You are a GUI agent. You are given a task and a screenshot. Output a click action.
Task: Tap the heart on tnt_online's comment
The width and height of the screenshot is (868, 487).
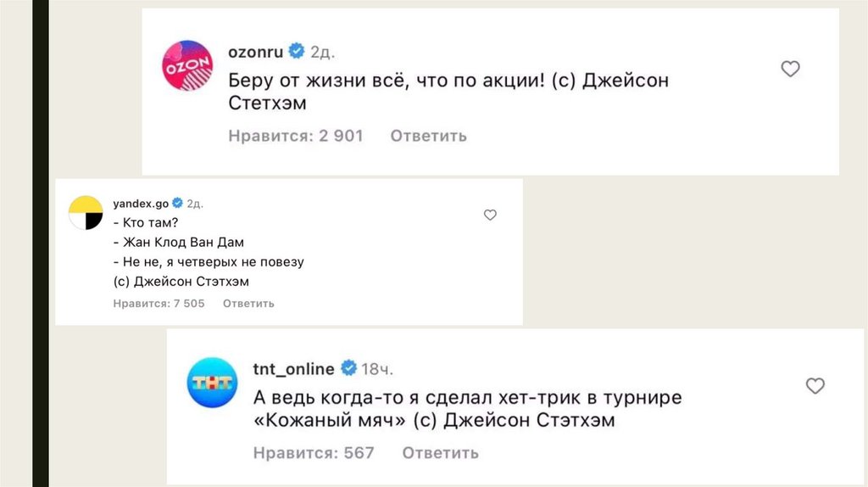click(x=815, y=386)
